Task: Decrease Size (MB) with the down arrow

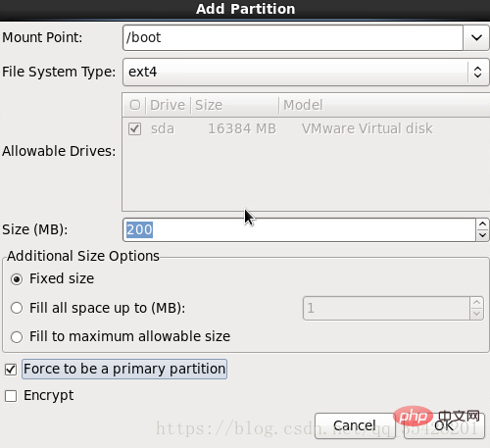Action: click(482, 235)
